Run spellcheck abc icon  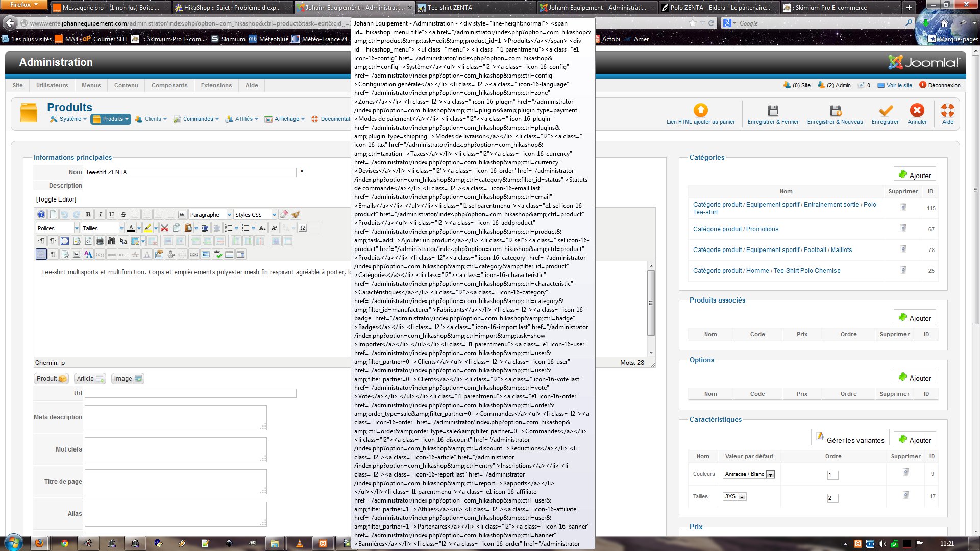[x=217, y=254]
